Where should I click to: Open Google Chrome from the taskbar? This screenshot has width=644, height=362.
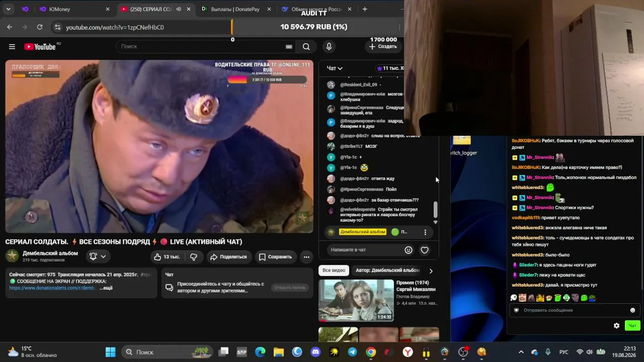click(x=371, y=352)
